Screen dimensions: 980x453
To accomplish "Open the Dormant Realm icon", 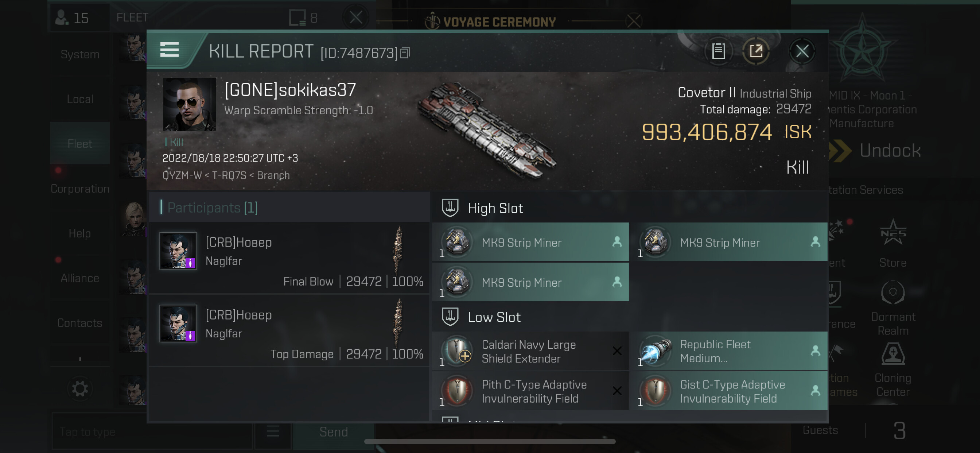I will (x=892, y=293).
